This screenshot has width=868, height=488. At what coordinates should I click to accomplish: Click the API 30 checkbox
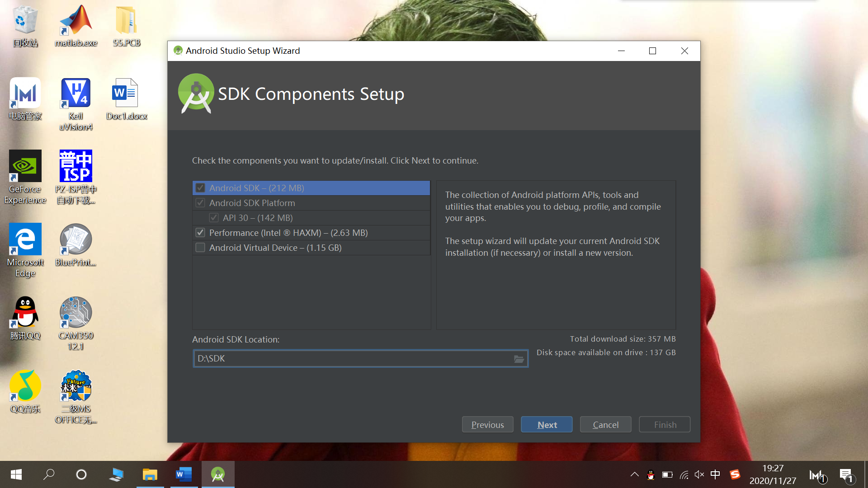point(214,217)
